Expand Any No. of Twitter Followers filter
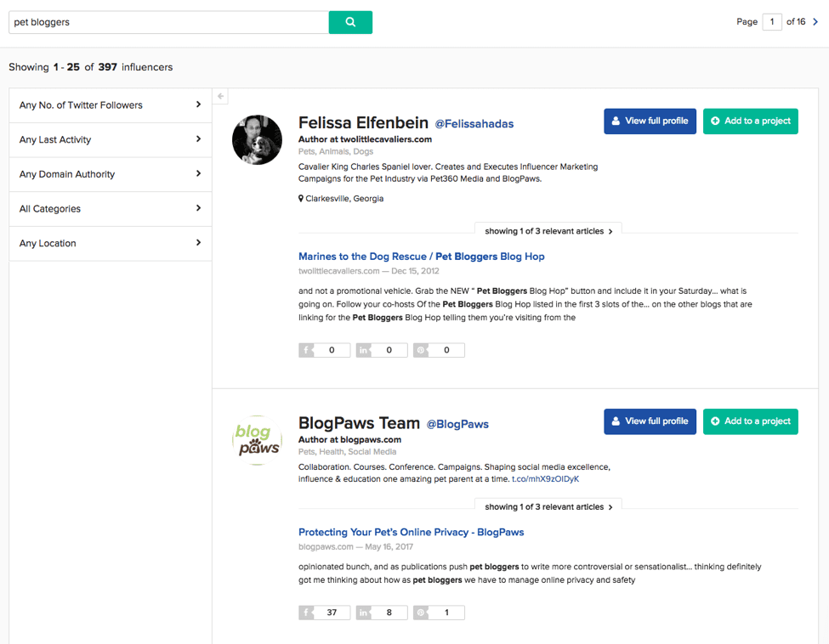The height and width of the screenshot is (644, 829). (111, 105)
